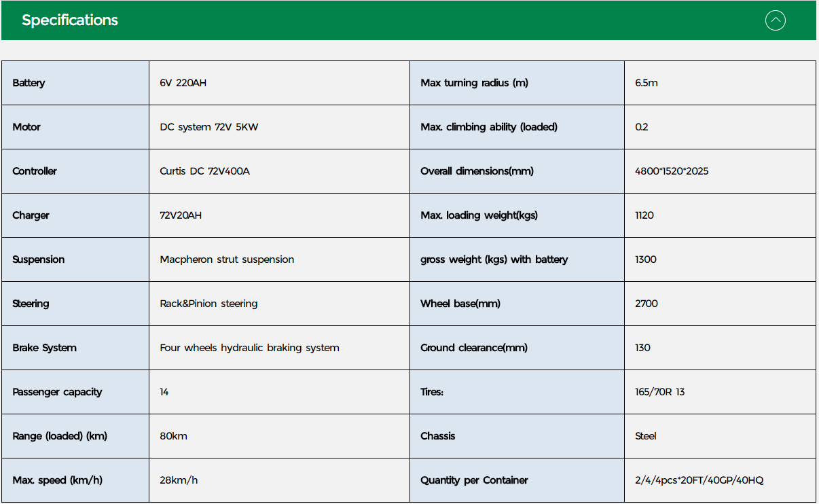Select the Steel chassis value
The width and height of the screenshot is (819, 504).
click(645, 436)
